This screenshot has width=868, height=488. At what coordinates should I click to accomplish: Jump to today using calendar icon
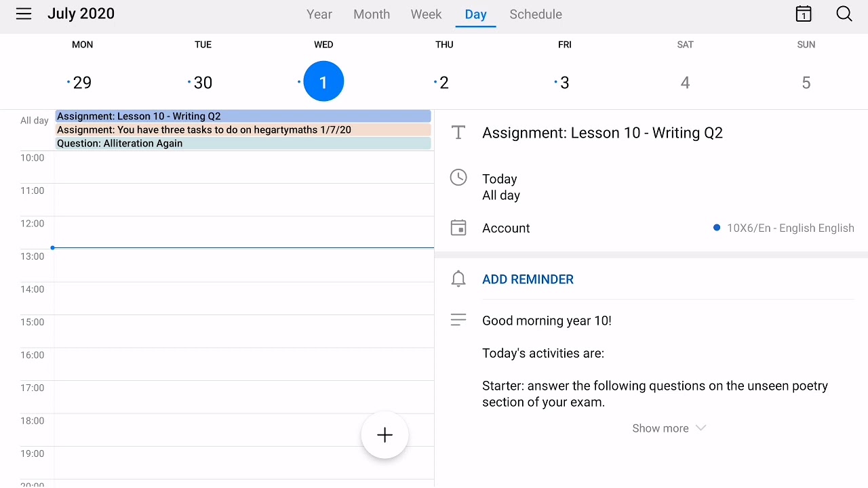pyautogui.click(x=804, y=14)
